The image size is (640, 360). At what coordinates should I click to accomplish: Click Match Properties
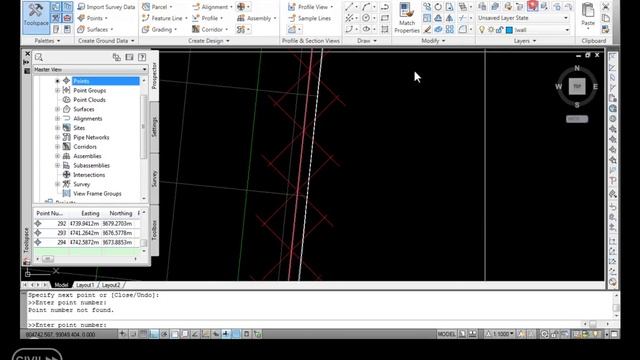pos(407,18)
